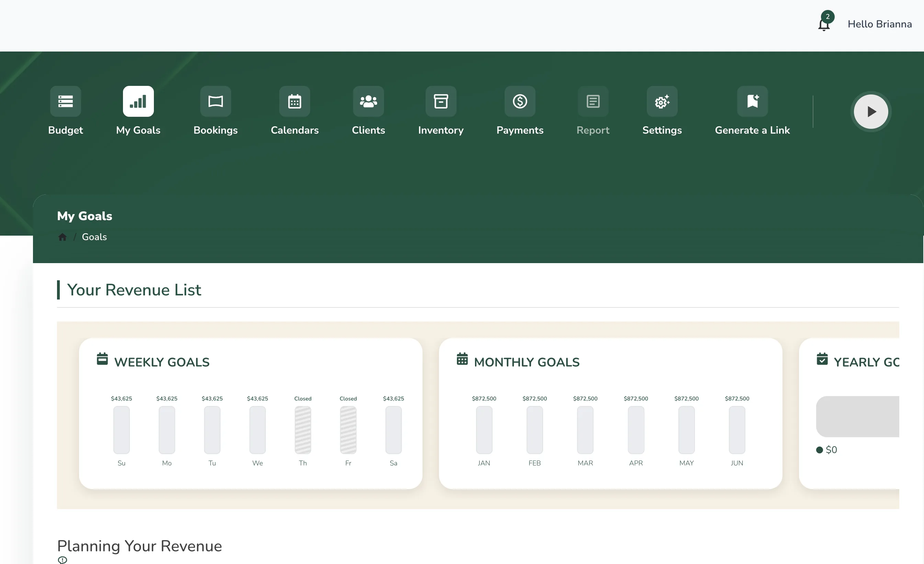The width and height of the screenshot is (924, 564).
Task: Click the Generate a Link bookmark icon
Action: click(x=753, y=101)
